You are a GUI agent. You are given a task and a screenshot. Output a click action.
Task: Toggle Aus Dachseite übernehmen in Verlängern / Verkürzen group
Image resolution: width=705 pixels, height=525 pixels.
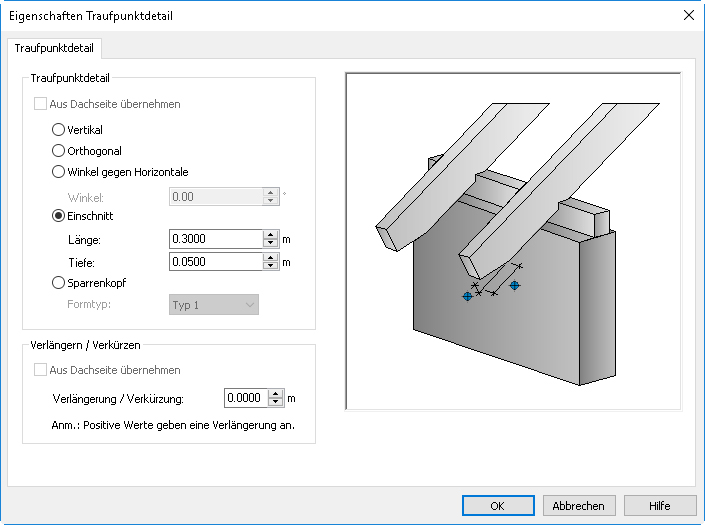(x=107, y=370)
